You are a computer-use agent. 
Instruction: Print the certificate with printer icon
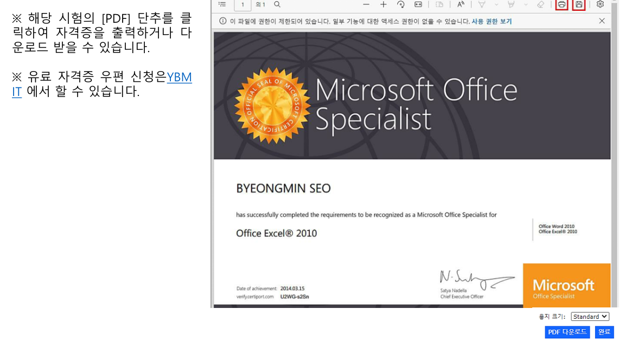[562, 4]
